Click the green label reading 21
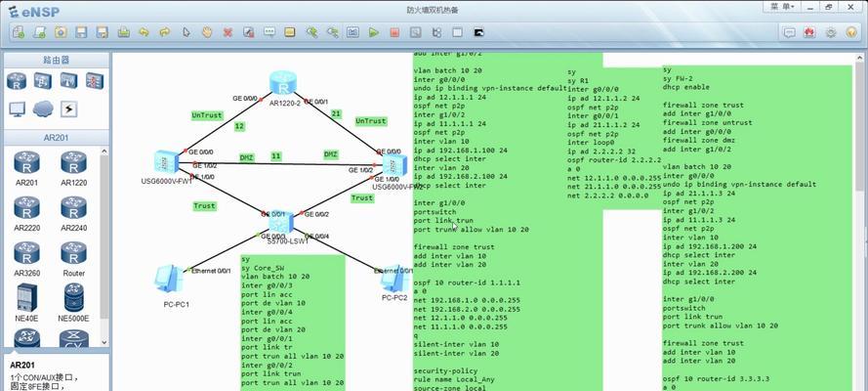The image size is (868, 391). (x=336, y=113)
